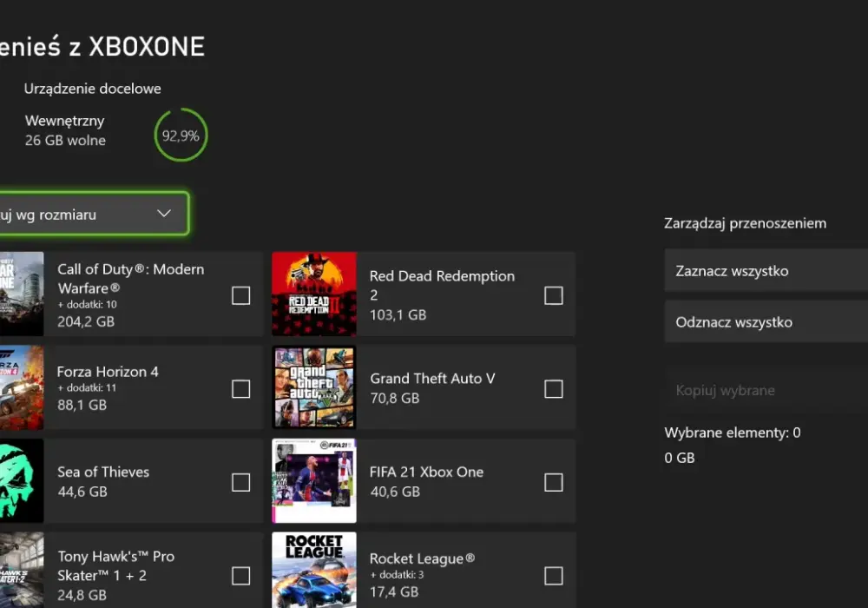Click the Tony Hawk's Pro Skater title
Screen dimensions: 868x608
point(115,566)
